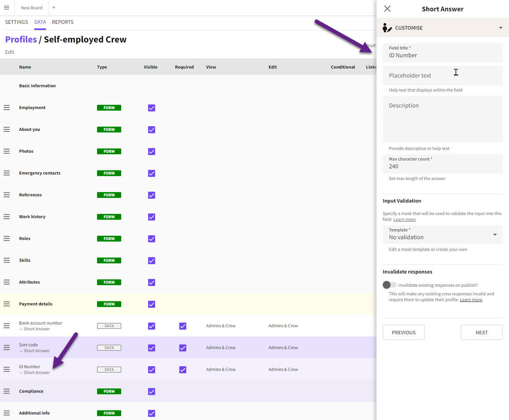
Task: Enable Invalidate existing responses on publish toggle
Action: pyautogui.click(x=389, y=285)
